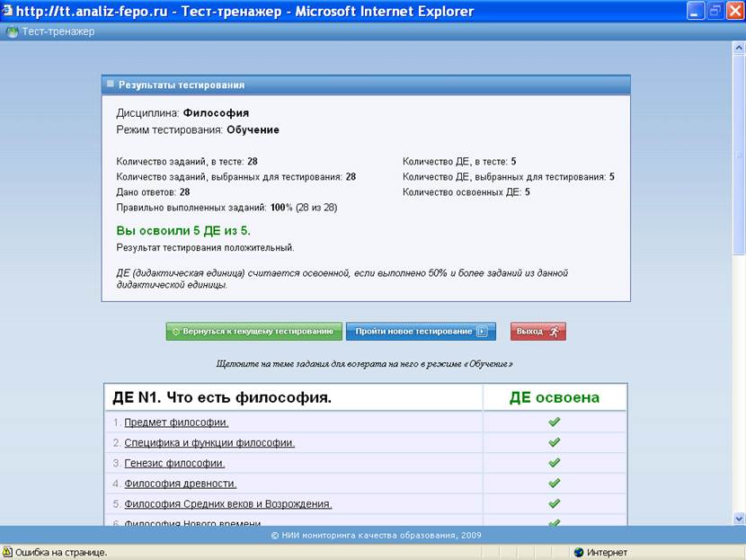The height and width of the screenshot is (560, 746).
Task: Click the Дисциплина: Философия line
Action: [x=182, y=113]
